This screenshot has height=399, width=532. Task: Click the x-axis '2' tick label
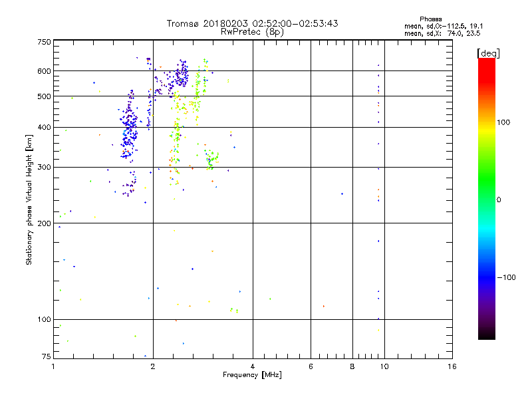(153, 366)
